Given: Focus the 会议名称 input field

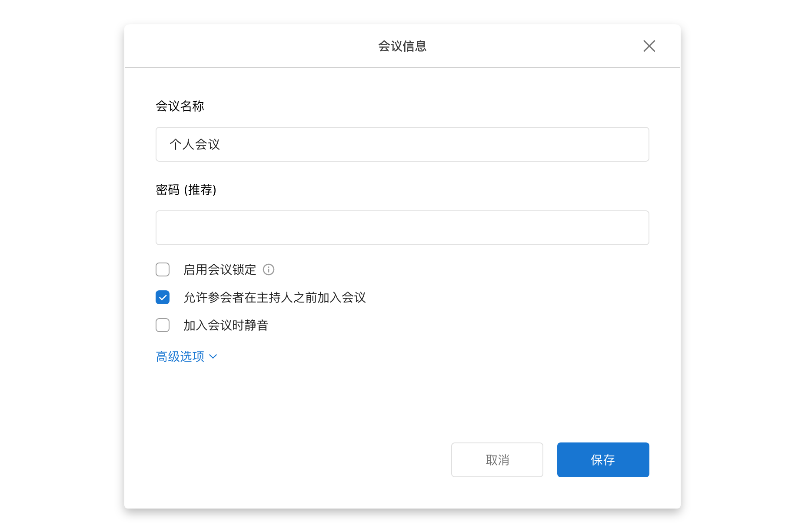Looking at the screenshot, I should coord(402,144).
